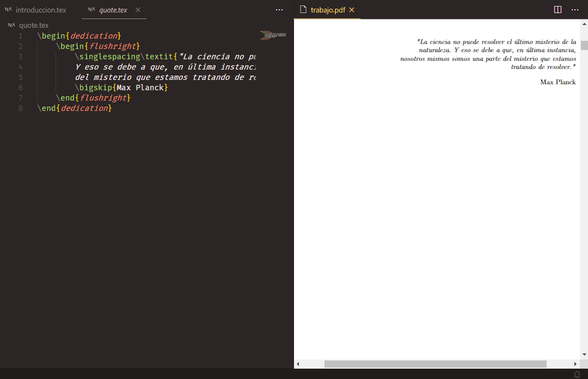Click the horizontal scrollbar below the PDF
The image size is (588, 379).
436,364
